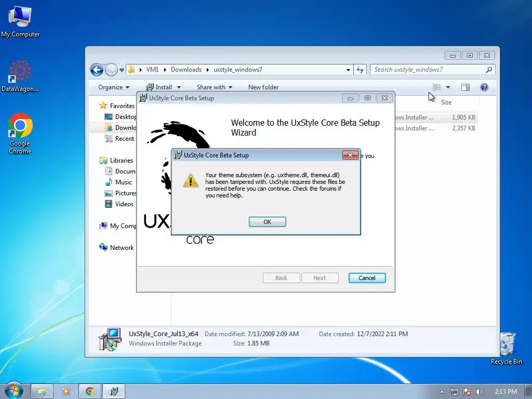Open the network status tray icon
The height and width of the screenshot is (399, 532).
tap(454, 392)
